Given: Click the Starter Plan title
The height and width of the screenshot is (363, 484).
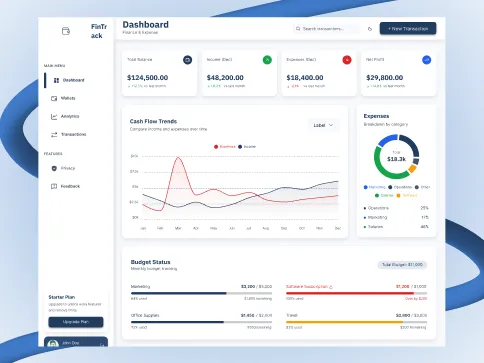Looking at the screenshot, I should (62, 297).
